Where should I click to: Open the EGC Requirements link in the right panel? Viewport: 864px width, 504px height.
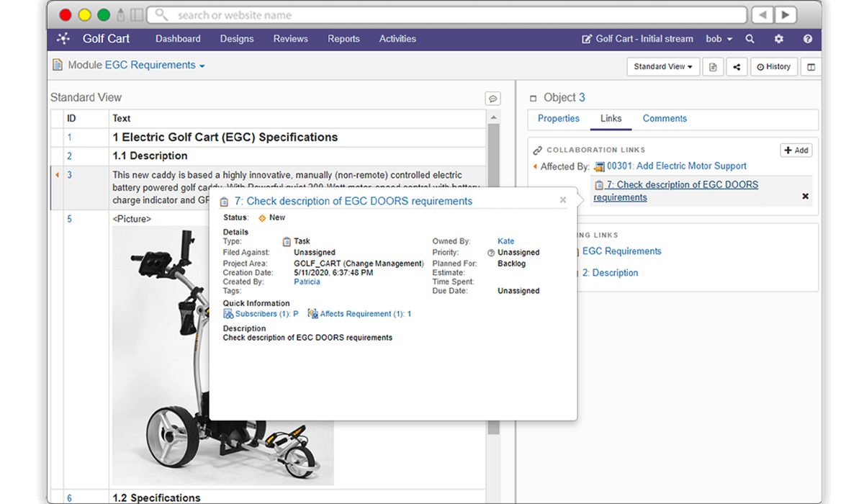pos(622,251)
